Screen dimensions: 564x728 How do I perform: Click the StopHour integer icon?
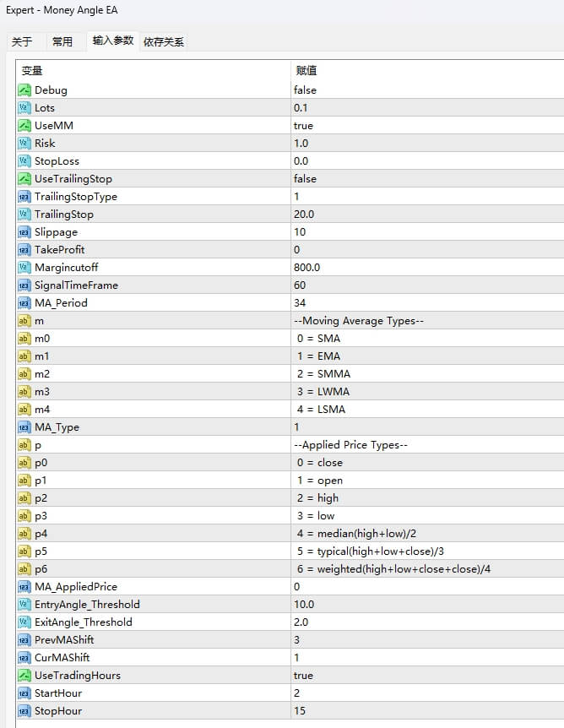pyautogui.click(x=24, y=710)
